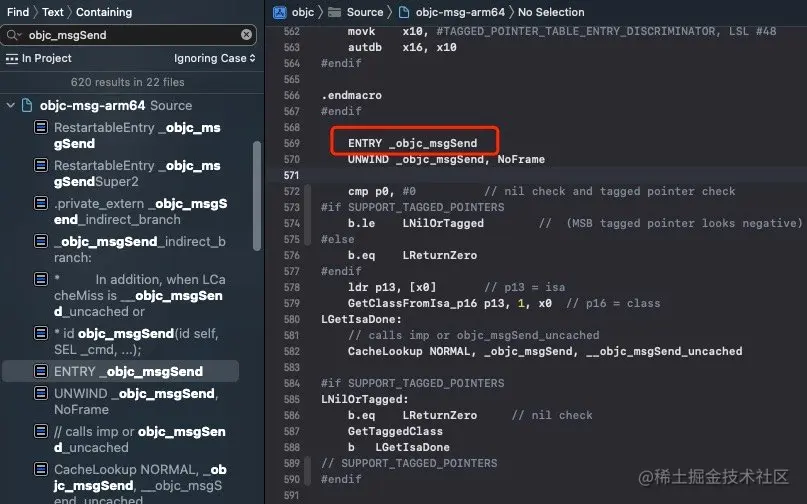Image resolution: width=807 pixels, height=504 pixels.
Task: Open Text search type menu
Action: pyautogui.click(x=52, y=12)
